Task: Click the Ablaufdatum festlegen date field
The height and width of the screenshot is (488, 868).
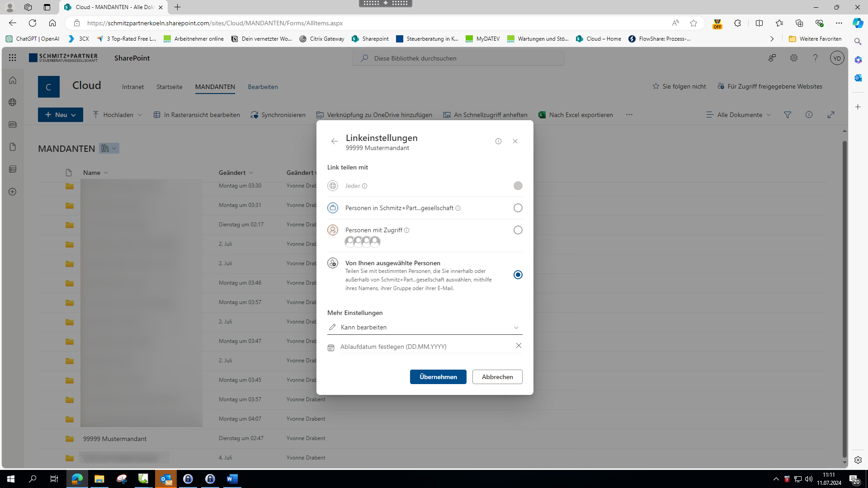Action: (420, 347)
